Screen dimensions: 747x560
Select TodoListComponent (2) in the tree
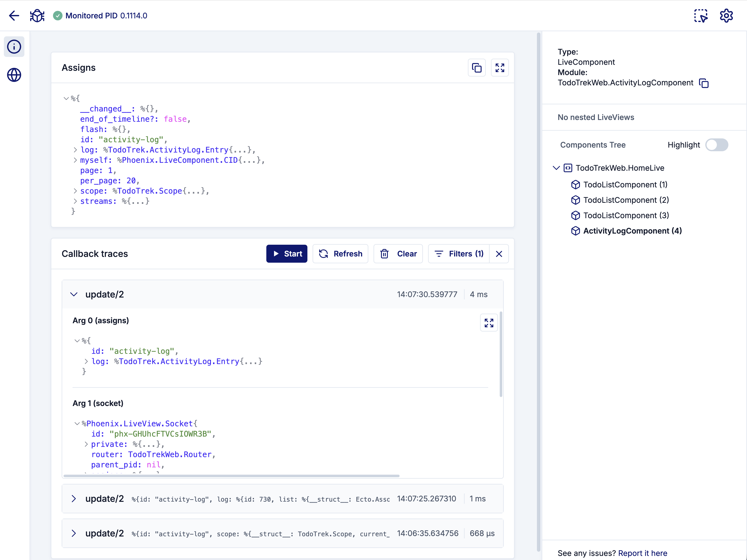(x=626, y=200)
